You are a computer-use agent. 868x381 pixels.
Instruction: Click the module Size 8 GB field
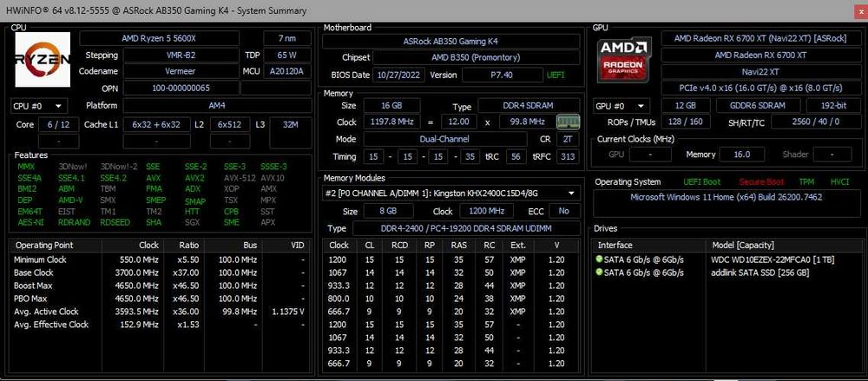pyautogui.click(x=389, y=211)
